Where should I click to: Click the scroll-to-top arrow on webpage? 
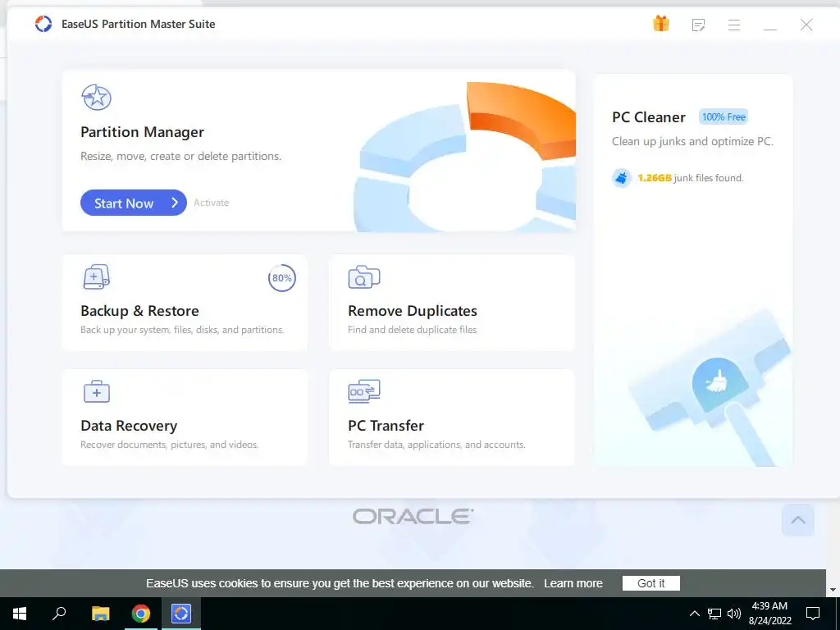point(797,519)
